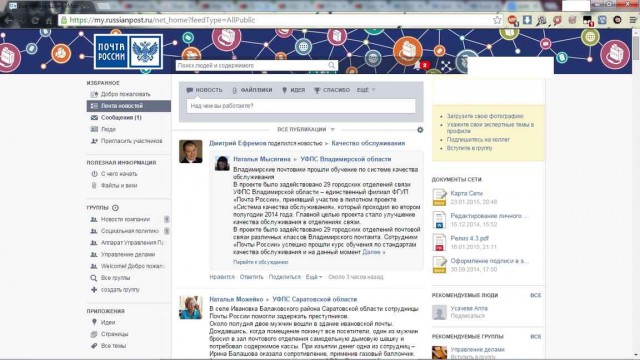Show all recommended groups via Все
This screenshot has height=360, width=640.
click(x=536, y=337)
